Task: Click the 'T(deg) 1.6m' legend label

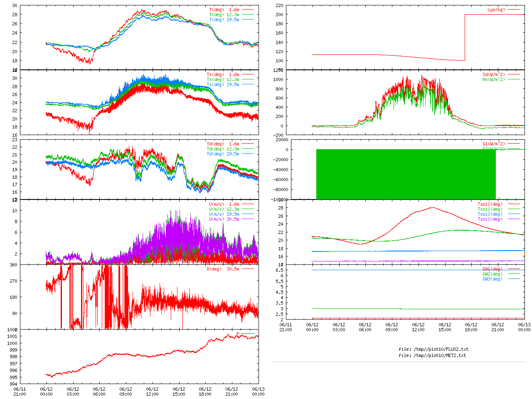Action: [x=224, y=10]
